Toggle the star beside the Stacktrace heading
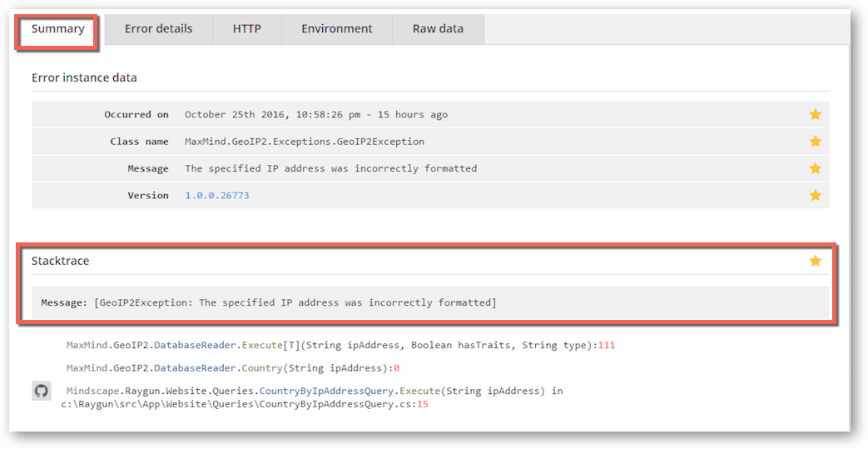Image resolution: width=868 pixels, height=449 pixels. click(x=815, y=261)
